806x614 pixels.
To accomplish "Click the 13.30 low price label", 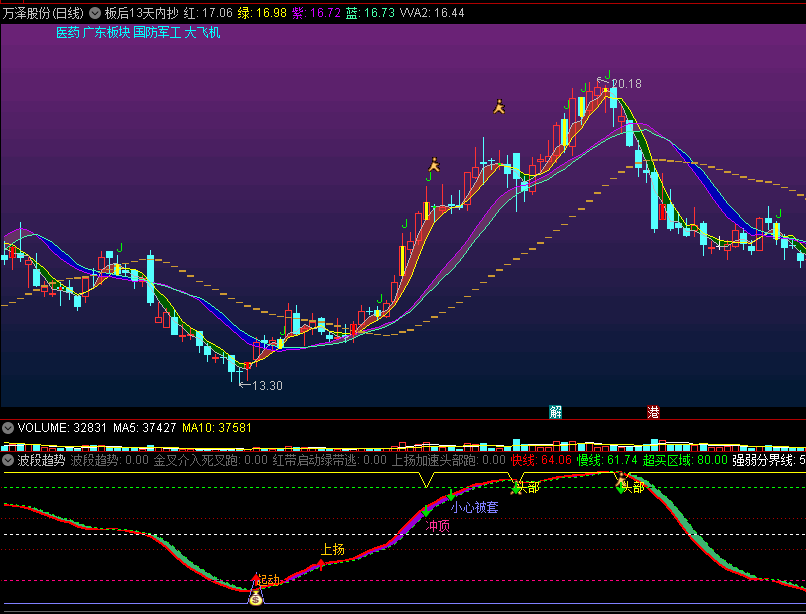I will tap(267, 386).
